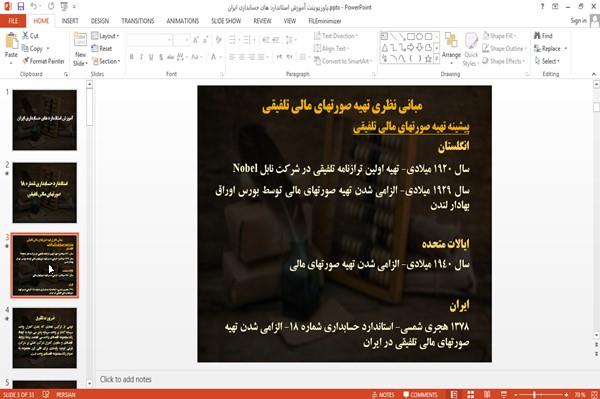The height and width of the screenshot is (399, 600).
Task: Toggle Bold formatting
Action: tap(132, 57)
